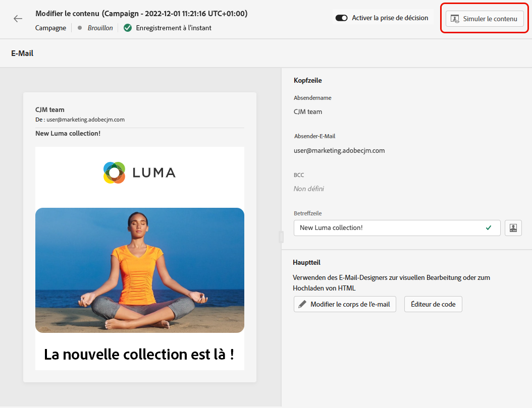Screen dimensions: 532x408
Task: Click the back arrow icon
Action: [18, 19]
